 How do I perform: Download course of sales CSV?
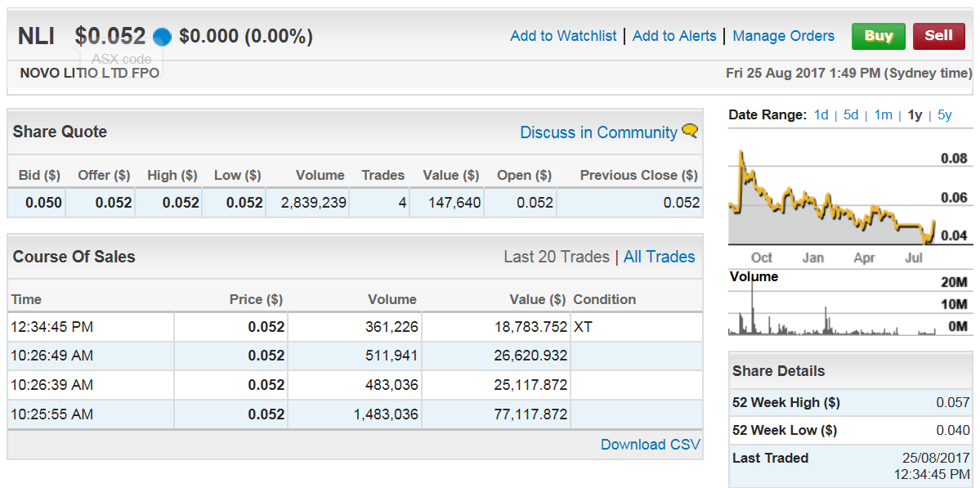coord(650,444)
